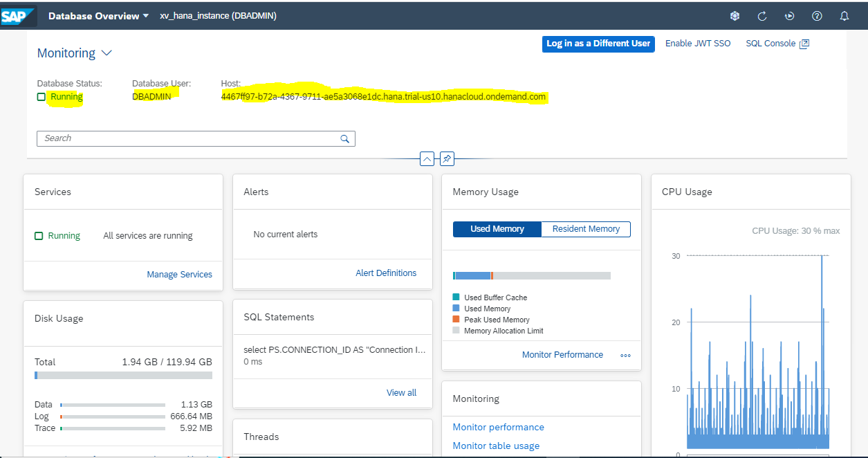Click the '0 ms' statement duration
Image resolution: width=868 pixels, height=458 pixels.
(253, 362)
